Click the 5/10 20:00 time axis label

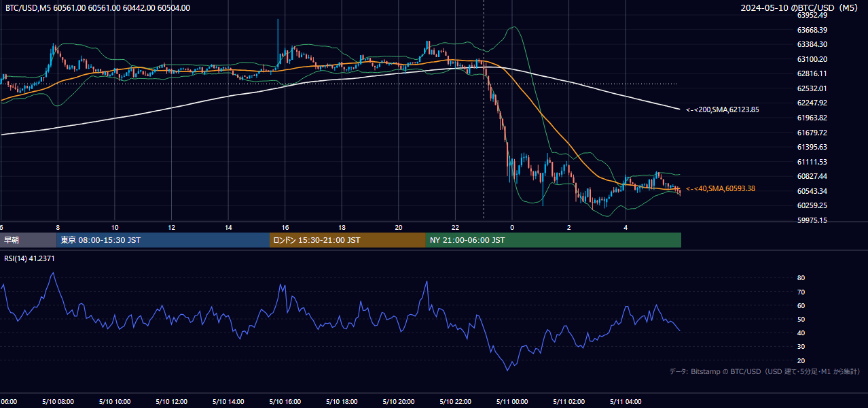[x=398, y=401]
